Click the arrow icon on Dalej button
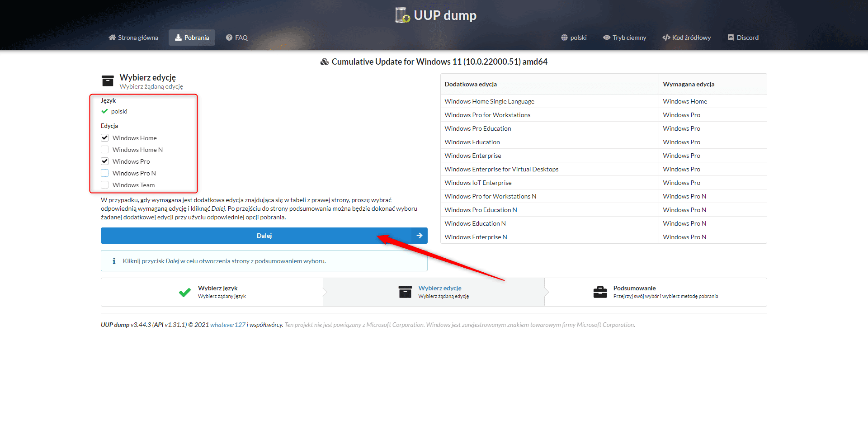 pos(420,236)
